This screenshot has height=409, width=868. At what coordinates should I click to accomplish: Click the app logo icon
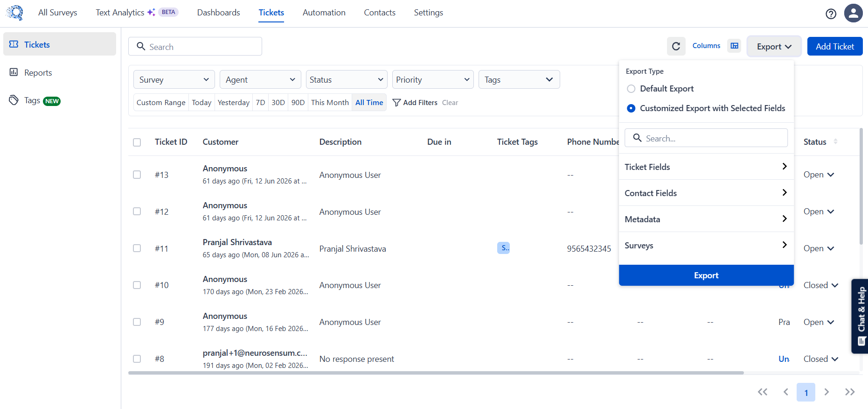coord(15,13)
